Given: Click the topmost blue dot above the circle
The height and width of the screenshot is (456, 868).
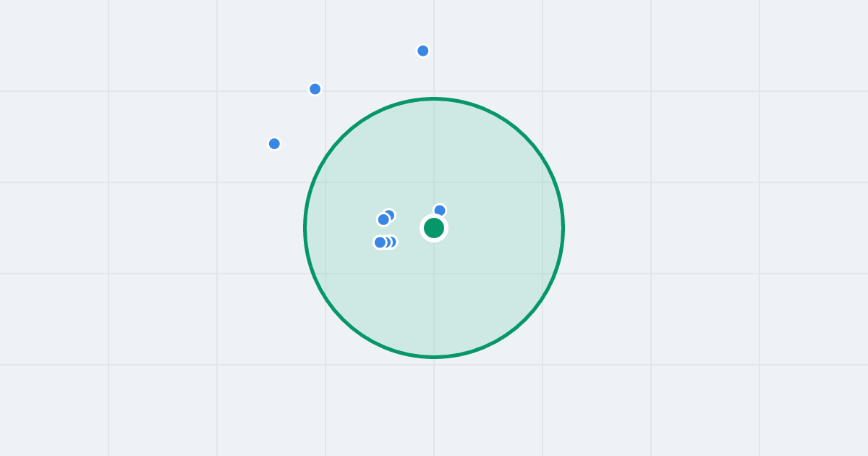Looking at the screenshot, I should [423, 51].
